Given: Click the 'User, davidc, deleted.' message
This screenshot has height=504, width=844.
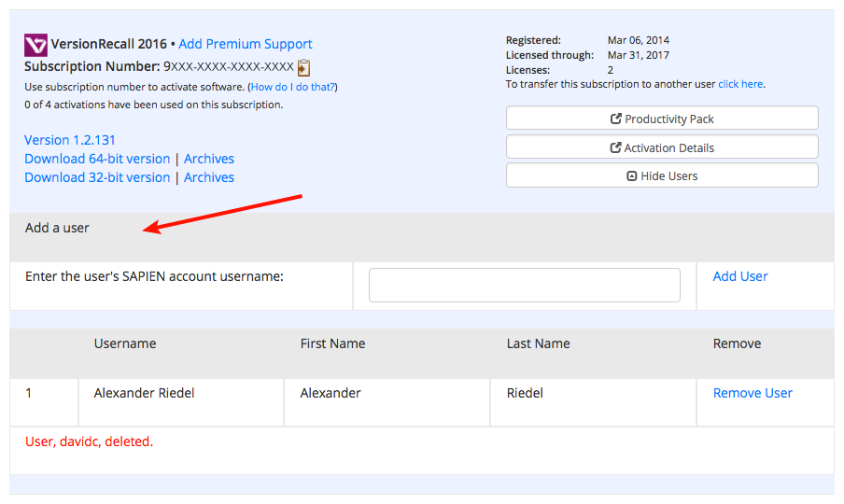Looking at the screenshot, I should [x=90, y=441].
